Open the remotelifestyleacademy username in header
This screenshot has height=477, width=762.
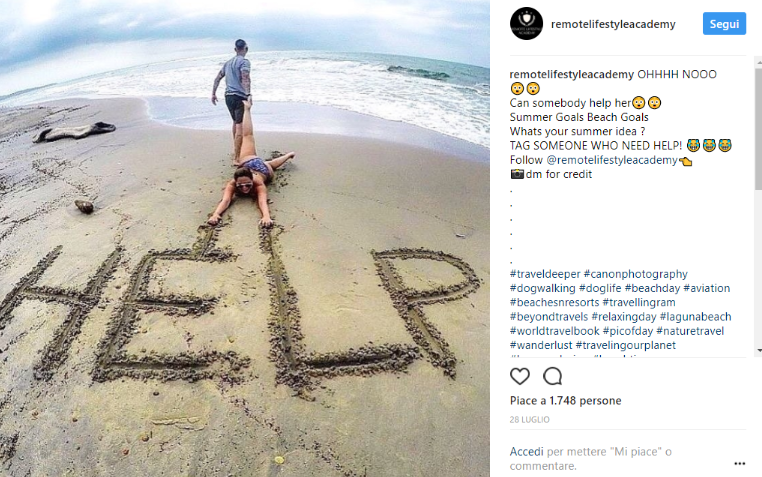[x=613, y=24]
